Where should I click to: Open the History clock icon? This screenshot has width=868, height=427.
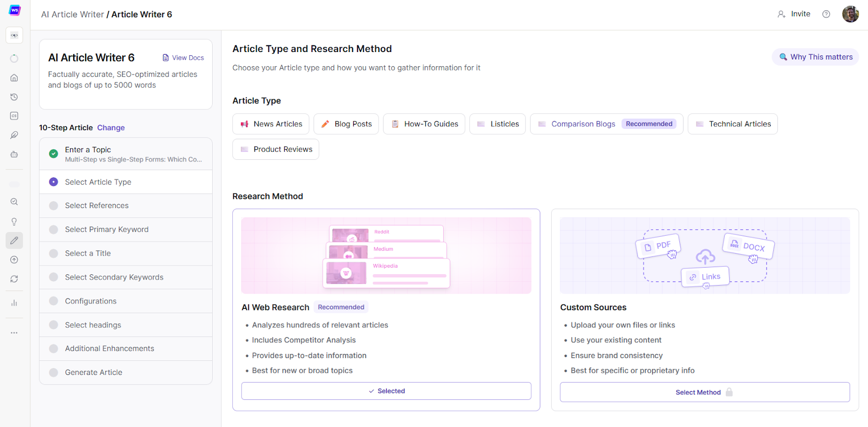14,97
